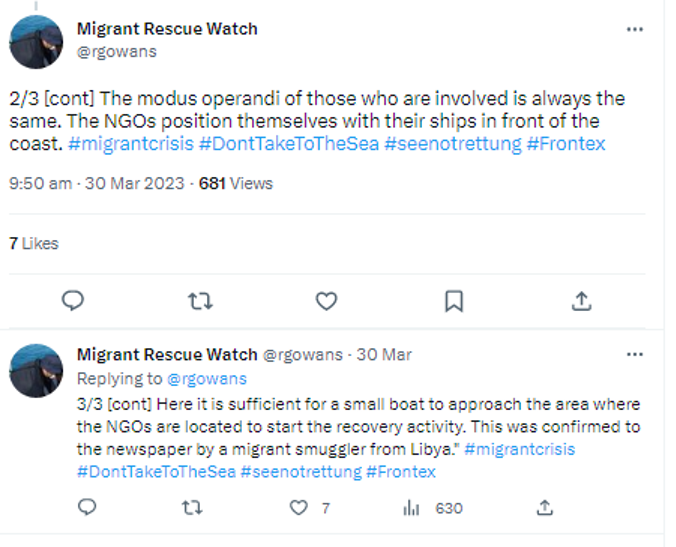Viewport: 676px width, 547px height.
Task: Open #Frontex hashtag in main tweet
Action: 565,144
